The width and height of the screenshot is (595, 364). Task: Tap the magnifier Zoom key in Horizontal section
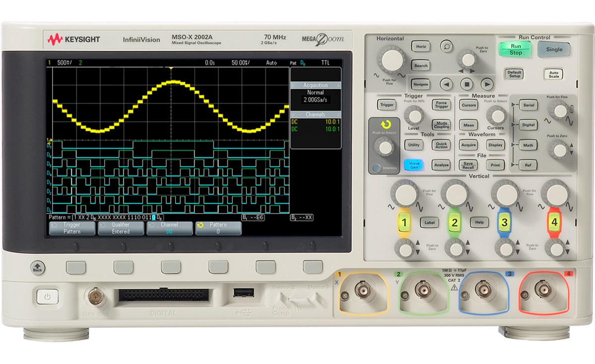coord(447,46)
